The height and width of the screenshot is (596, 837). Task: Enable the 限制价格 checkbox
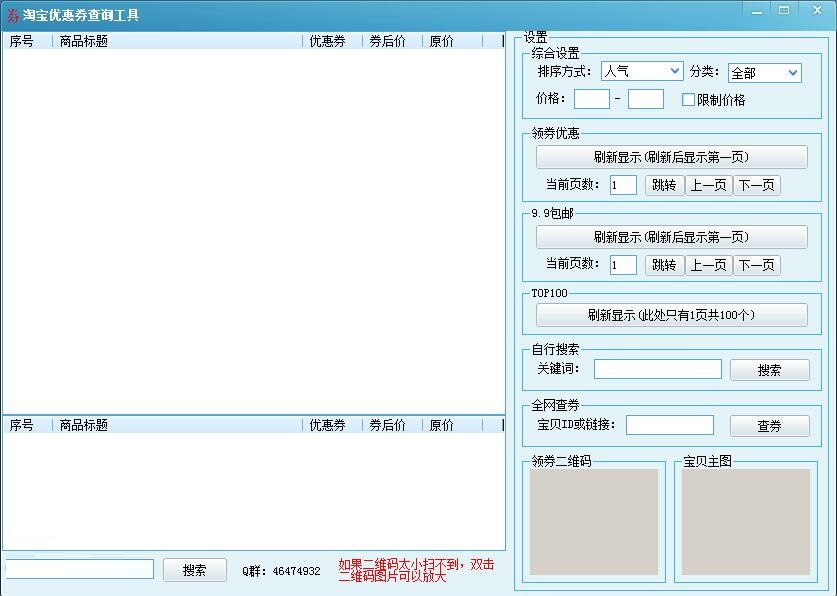pyautogui.click(x=688, y=100)
